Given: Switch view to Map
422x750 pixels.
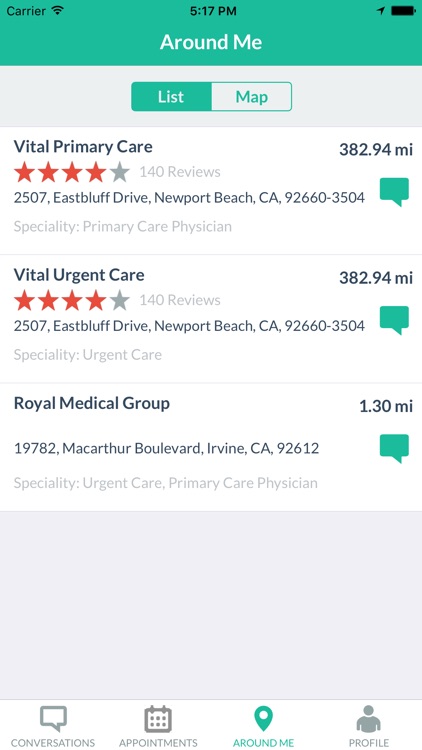Looking at the screenshot, I should 251,97.
